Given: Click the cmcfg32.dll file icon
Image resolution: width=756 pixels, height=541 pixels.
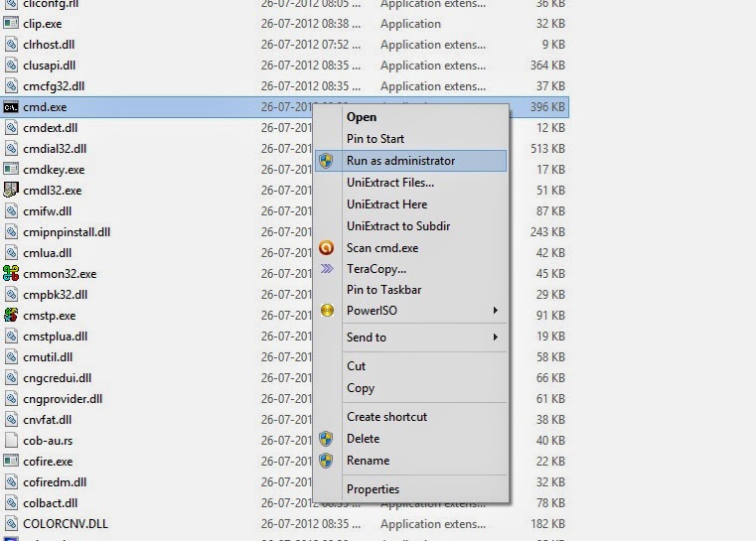Looking at the screenshot, I should 11,86.
